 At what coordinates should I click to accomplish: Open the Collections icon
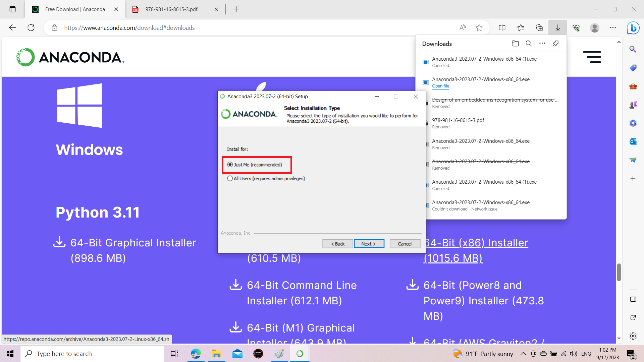point(539,28)
